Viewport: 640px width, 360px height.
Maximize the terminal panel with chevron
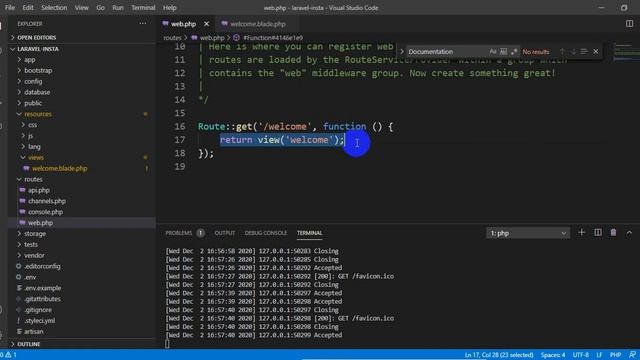[629, 233]
